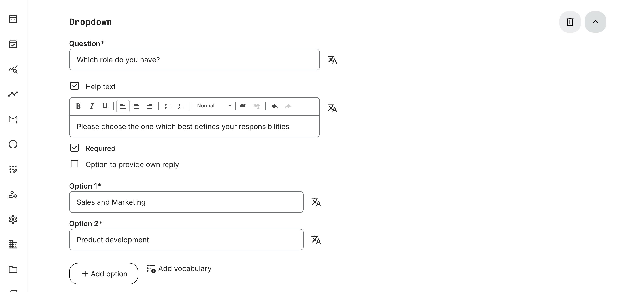Image resolution: width=644 pixels, height=292 pixels.
Task: Collapse the Dropdown question panel
Action: tap(595, 22)
